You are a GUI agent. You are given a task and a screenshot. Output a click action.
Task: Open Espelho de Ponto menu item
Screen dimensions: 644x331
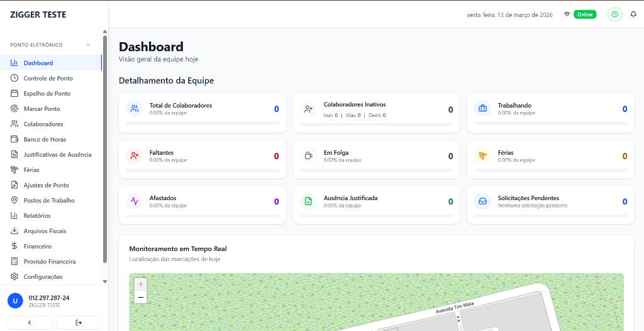point(51,93)
